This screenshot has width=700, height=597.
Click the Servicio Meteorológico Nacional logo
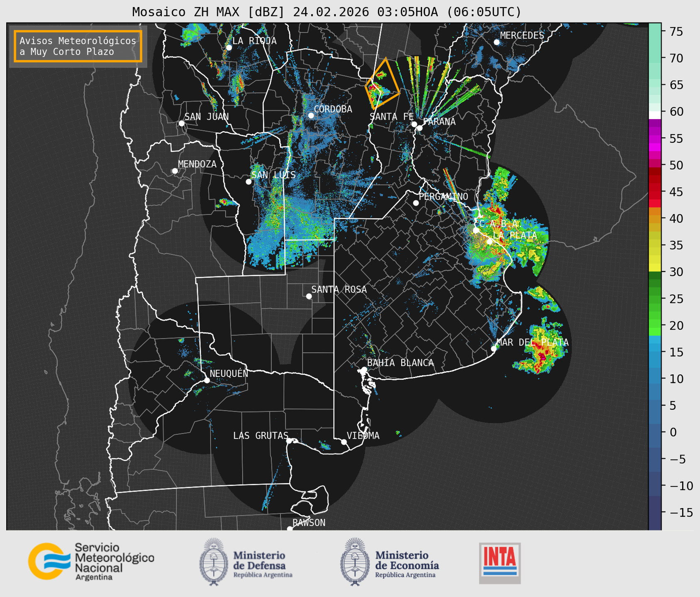[x=91, y=561]
